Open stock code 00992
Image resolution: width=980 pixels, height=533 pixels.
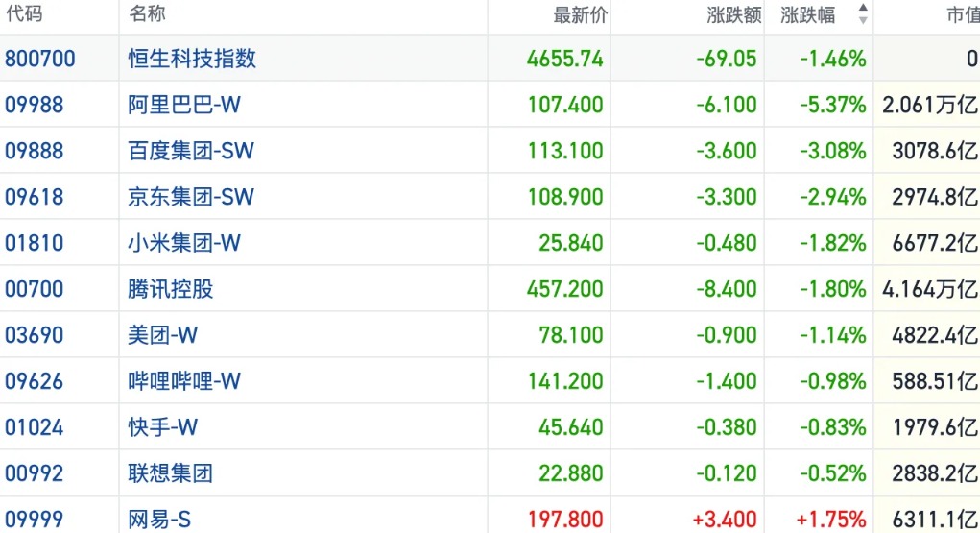[34, 473]
